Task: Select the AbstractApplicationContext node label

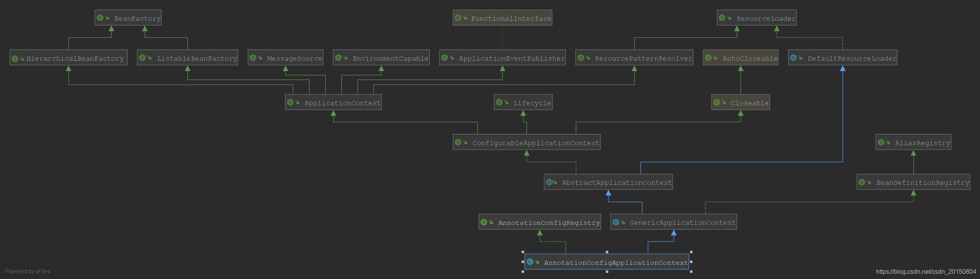Action: [x=617, y=183]
